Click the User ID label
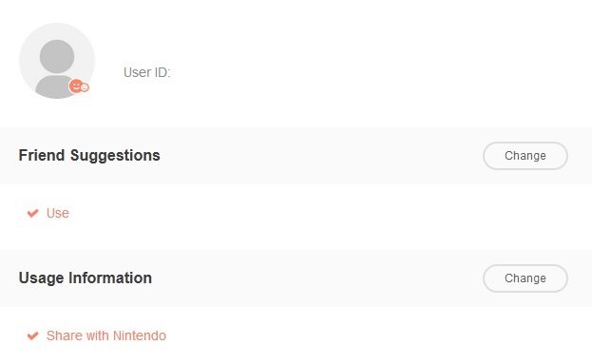Image resolution: width=592 pixels, height=364 pixels. pos(147,72)
